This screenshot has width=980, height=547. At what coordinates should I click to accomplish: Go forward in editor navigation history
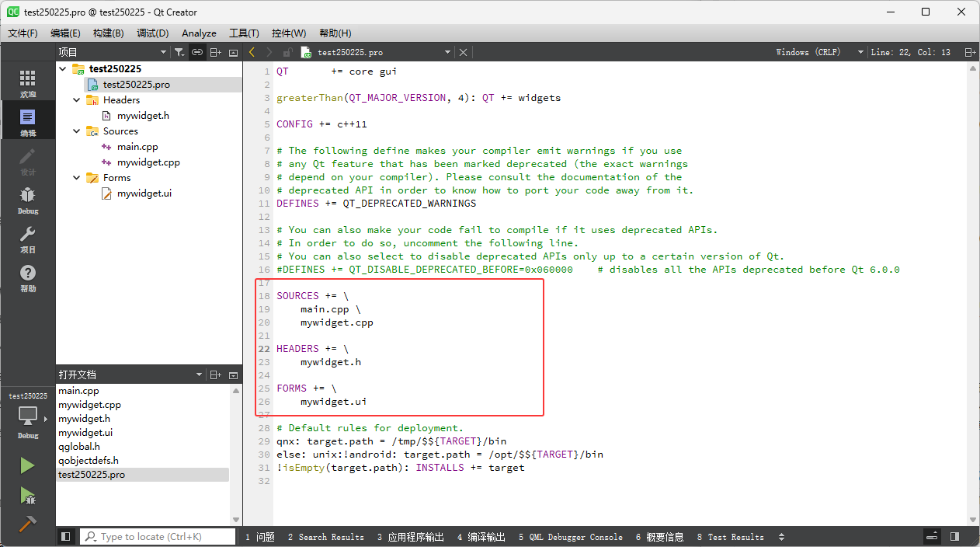(x=269, y=52)
